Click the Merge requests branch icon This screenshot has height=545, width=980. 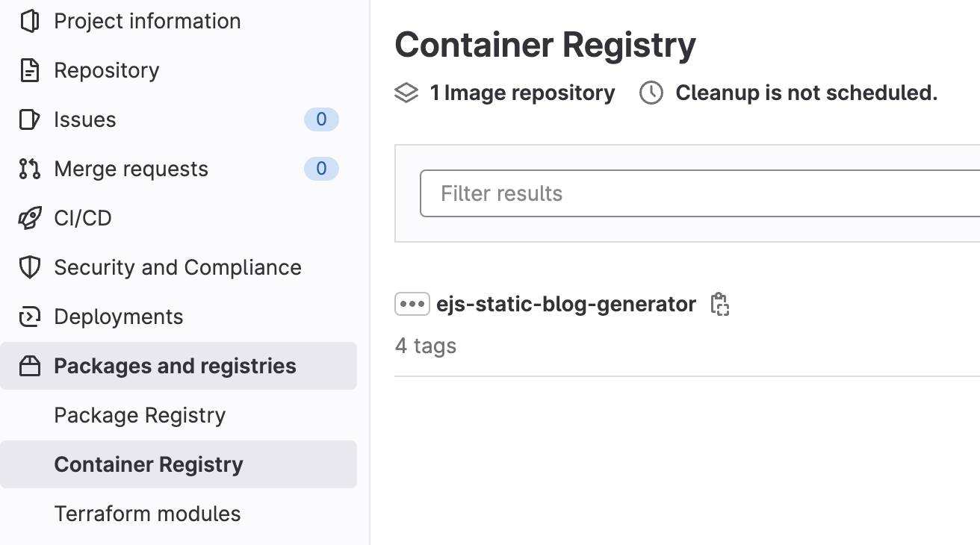coord(29,169)
